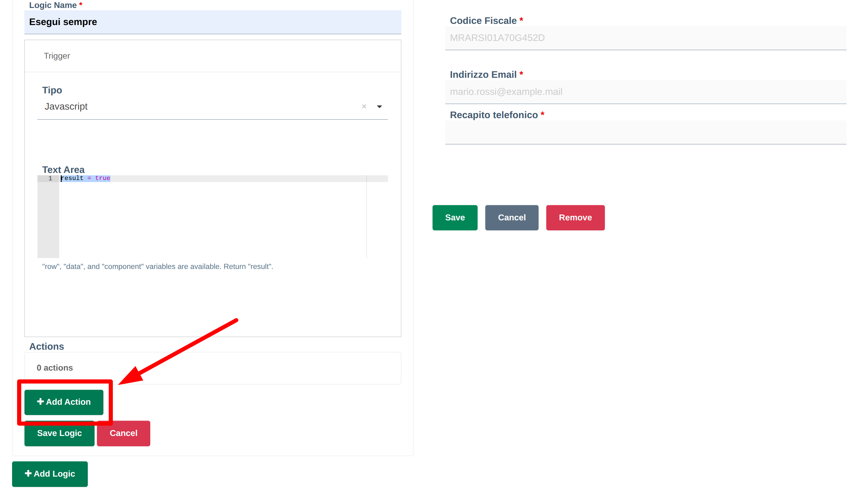This screenshot has height=504, width=863.
Task: Click the Indirizzo Email input
Action: [x=645, y=92]
